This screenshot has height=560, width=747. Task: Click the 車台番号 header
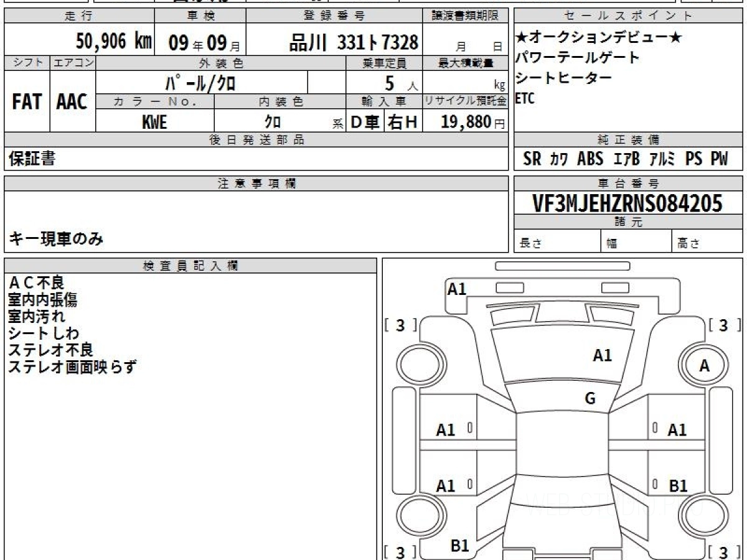point(627,184)
